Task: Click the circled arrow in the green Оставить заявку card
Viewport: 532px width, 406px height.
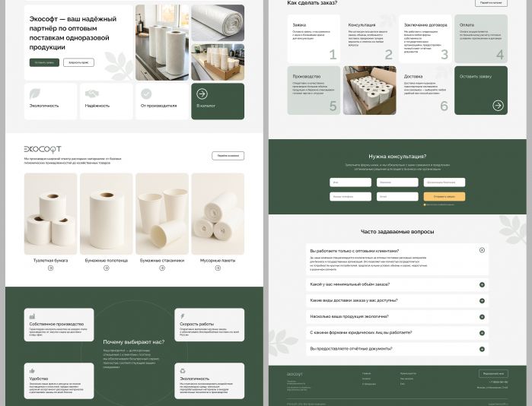Action: click(x=498, y=106)
